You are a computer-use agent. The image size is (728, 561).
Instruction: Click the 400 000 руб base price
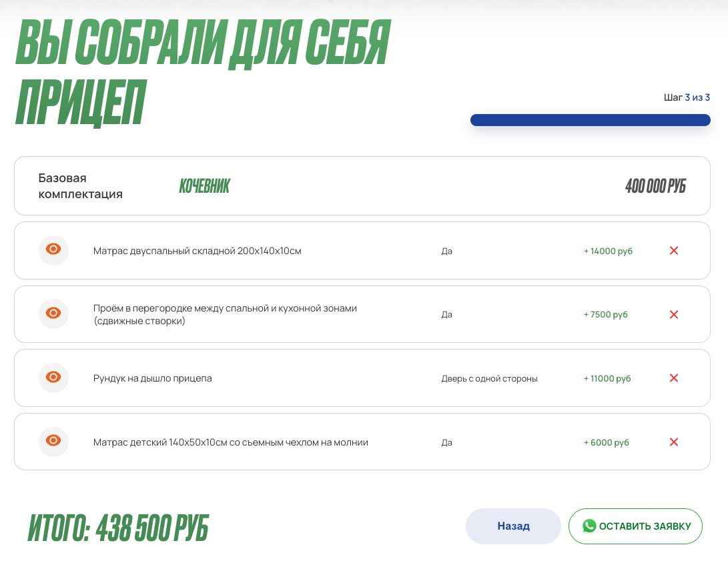655,186
